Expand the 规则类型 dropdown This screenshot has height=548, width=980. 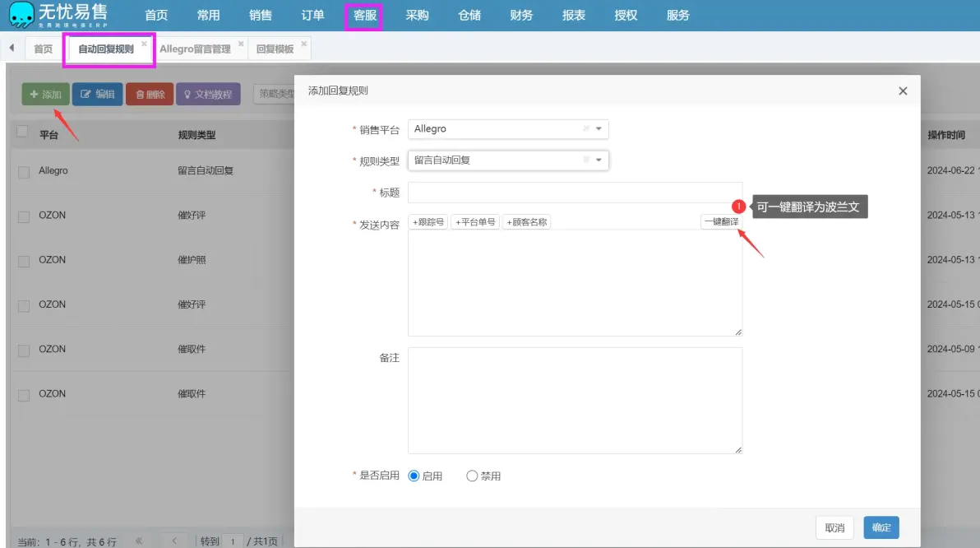599,160
